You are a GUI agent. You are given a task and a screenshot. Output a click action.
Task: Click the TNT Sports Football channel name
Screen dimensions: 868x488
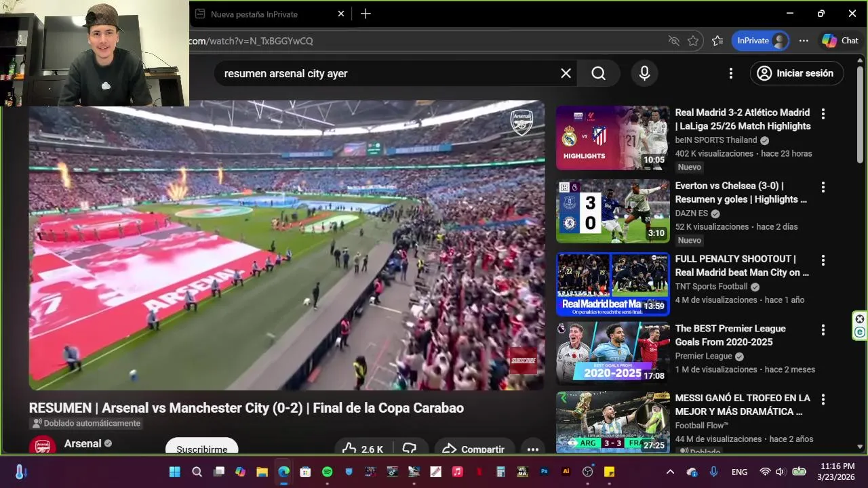(711, 286)
